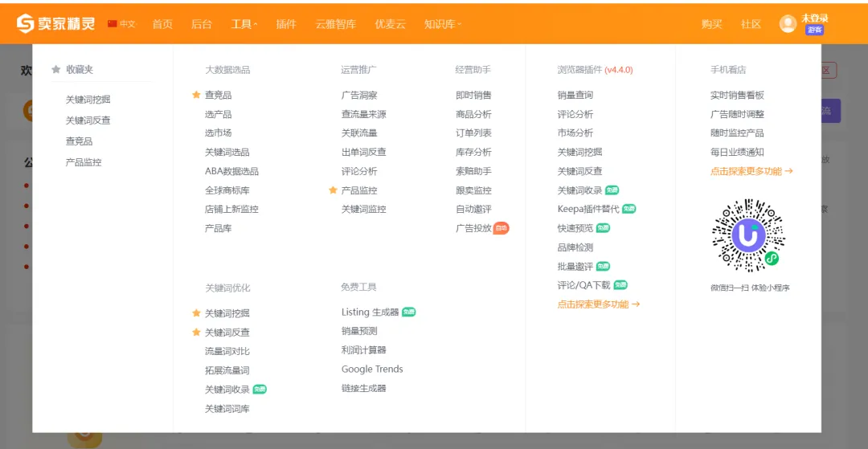This screenshot has height=449, width=868.
Task: Click 点击探索更多功能 under 浏览器插件
Action: pyautogui.click(x=599, y=304)
